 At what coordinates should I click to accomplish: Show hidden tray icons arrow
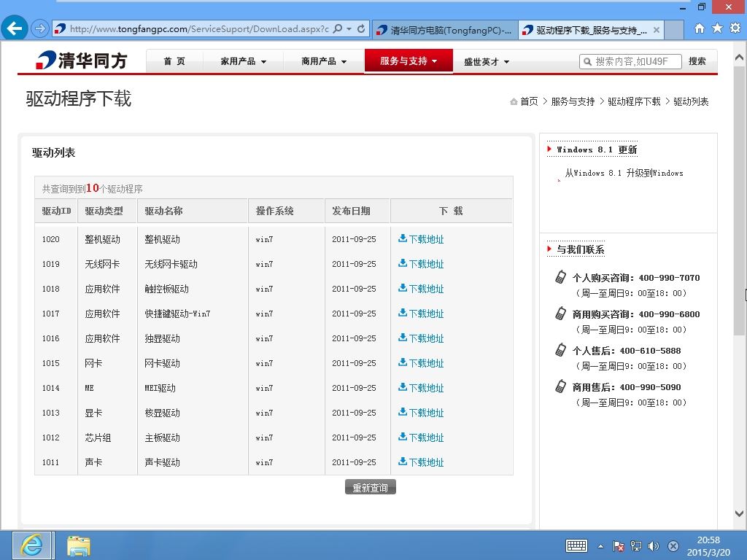pyautogui.click(x=601, y=546)
